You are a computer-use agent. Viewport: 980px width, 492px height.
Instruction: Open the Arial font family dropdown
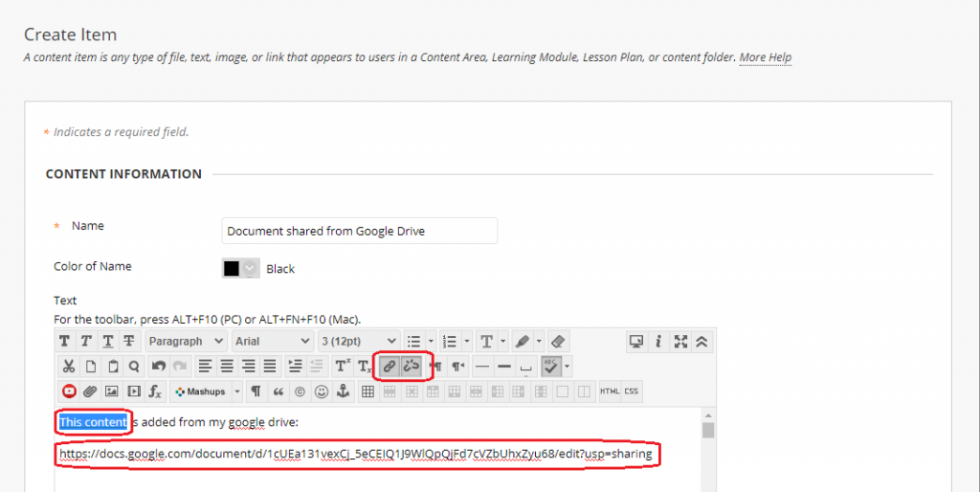pyautogui.click(x=273, y=342)
